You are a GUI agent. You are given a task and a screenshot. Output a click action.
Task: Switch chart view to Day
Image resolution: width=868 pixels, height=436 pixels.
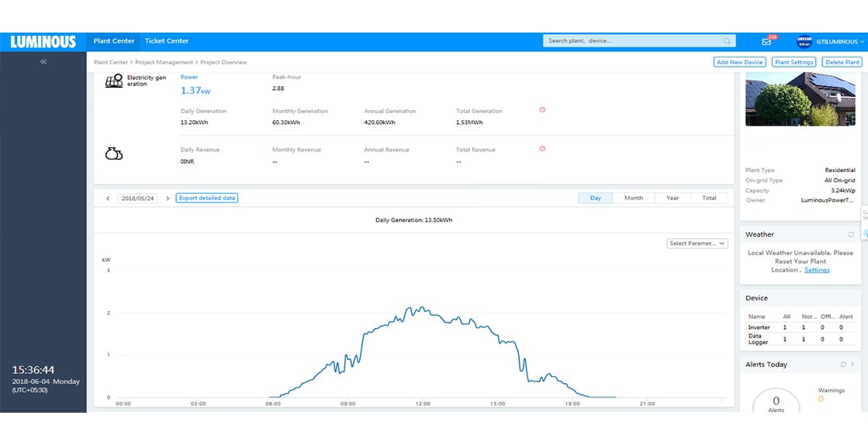point(596,198)
